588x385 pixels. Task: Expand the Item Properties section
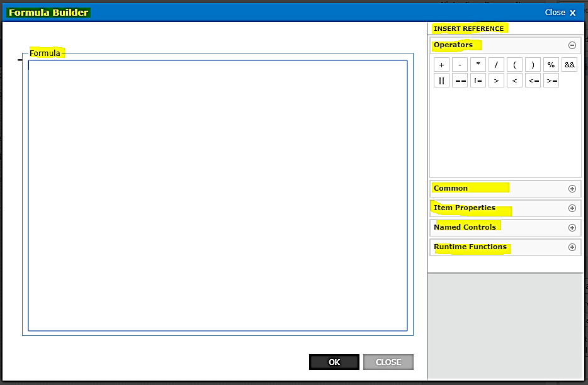tap(572, 208)
